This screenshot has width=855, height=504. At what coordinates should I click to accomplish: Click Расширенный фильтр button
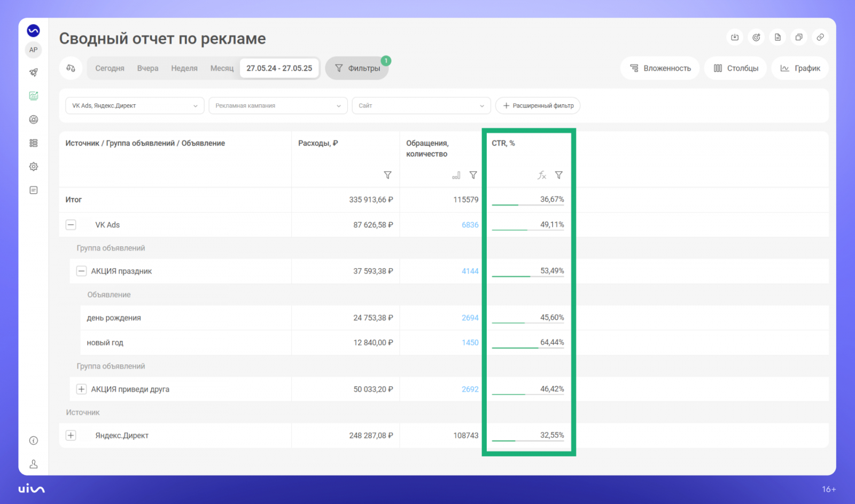538,106
